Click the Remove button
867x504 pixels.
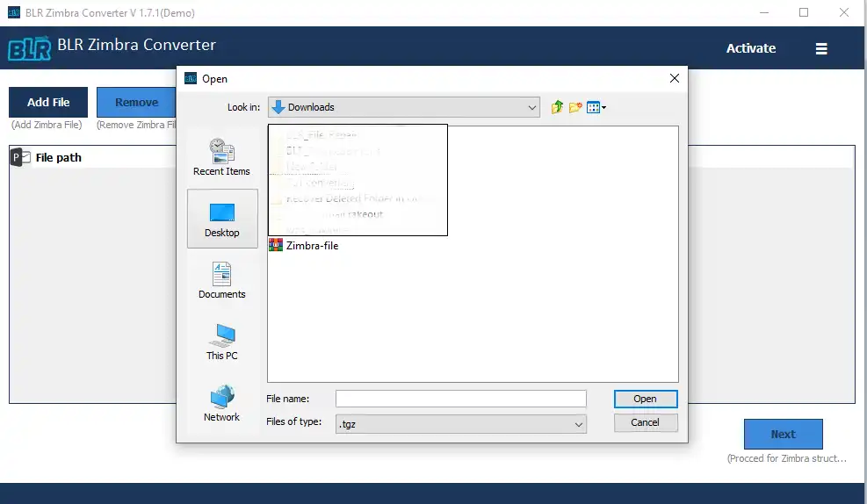[136, 102]
